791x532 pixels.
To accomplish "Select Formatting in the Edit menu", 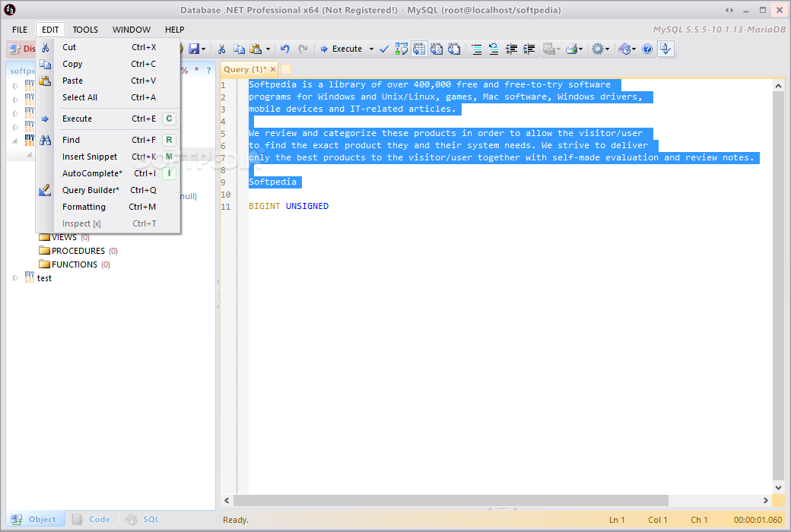I will (x=84, y=207).
